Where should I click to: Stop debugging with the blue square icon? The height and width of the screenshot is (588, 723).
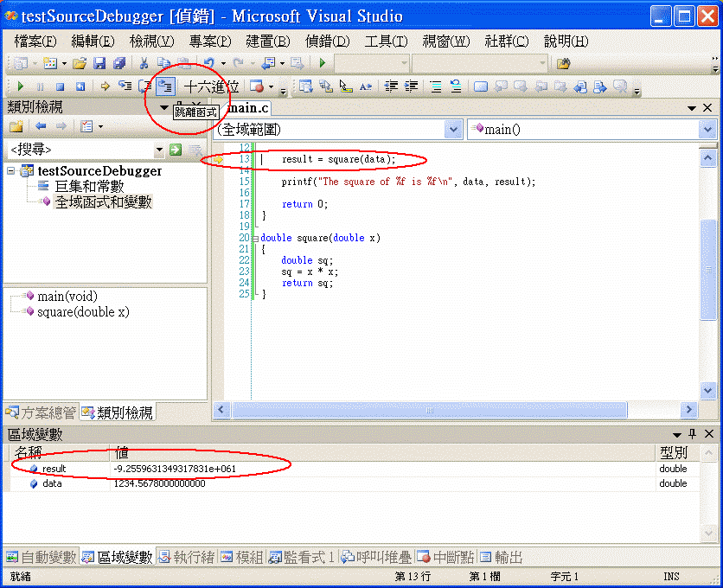pyautogui.click(x=60, y=86)
